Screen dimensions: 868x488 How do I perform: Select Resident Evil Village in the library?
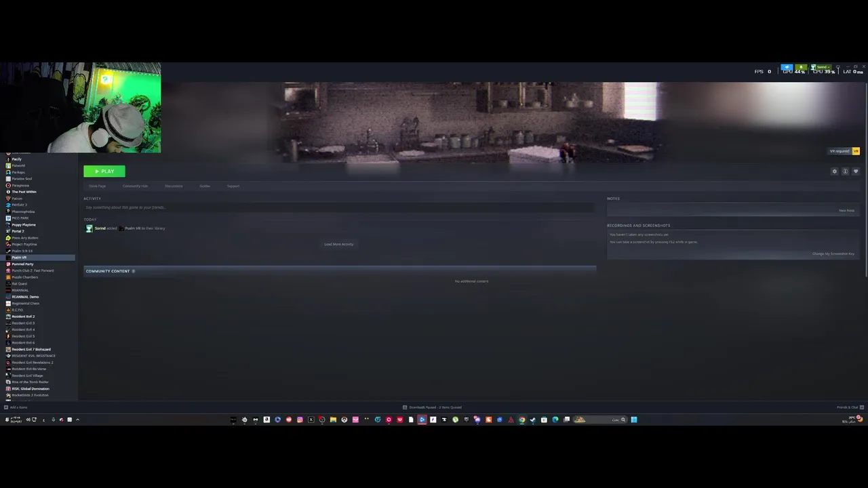point(27,375)
